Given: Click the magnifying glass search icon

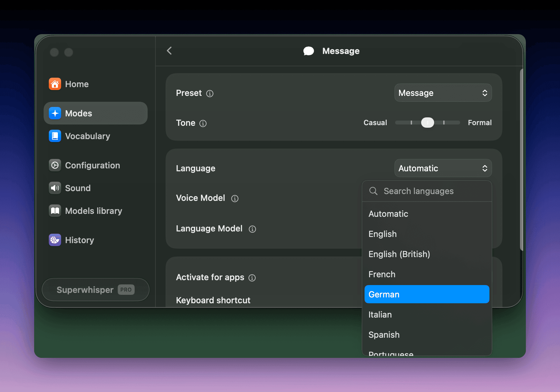Looking at the screenshot, I should click(x=373, y=191).
